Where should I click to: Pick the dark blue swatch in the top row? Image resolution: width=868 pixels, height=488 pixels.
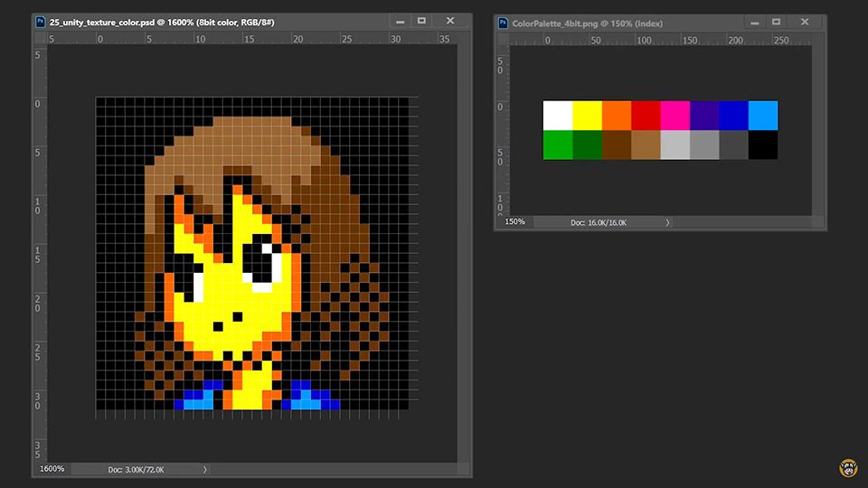tap(733, 115)
